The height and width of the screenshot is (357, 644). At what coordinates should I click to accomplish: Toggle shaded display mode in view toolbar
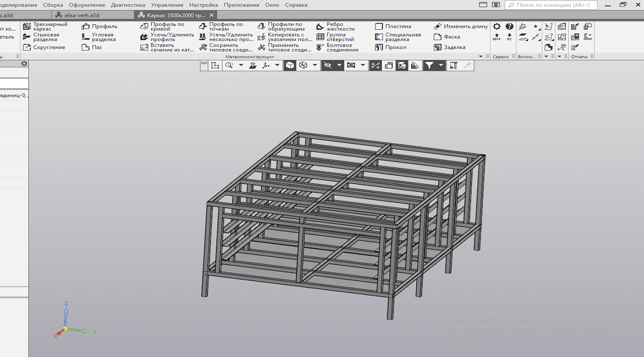(x=290, y=65)
